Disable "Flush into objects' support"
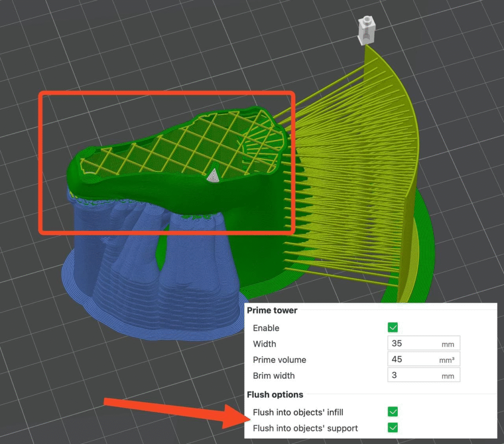The height and width of the screenshot is (444, 504). [x=393, y=428]
